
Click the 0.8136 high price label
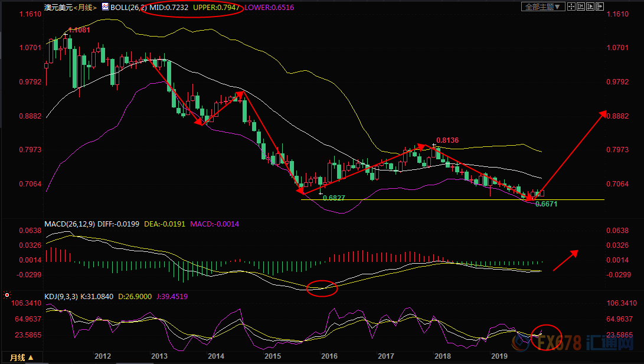(447, 140)
